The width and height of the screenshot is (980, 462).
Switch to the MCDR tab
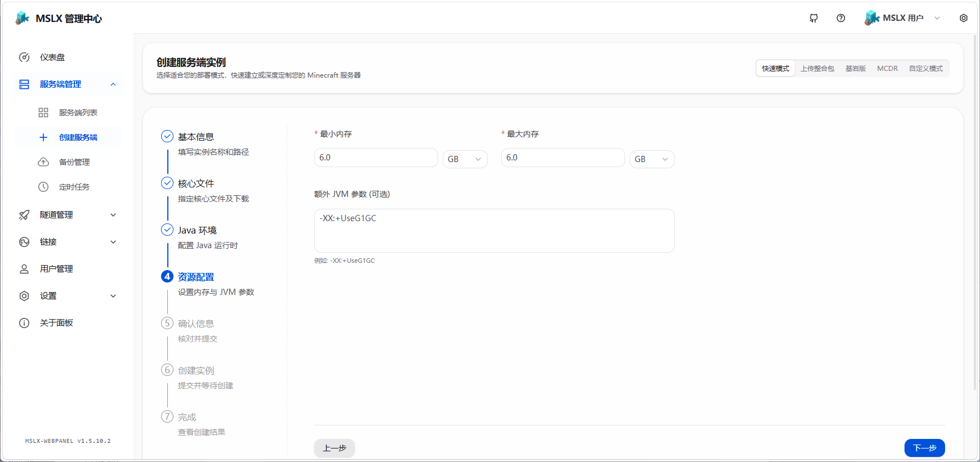pyautogui.click(x=888, y=69)
